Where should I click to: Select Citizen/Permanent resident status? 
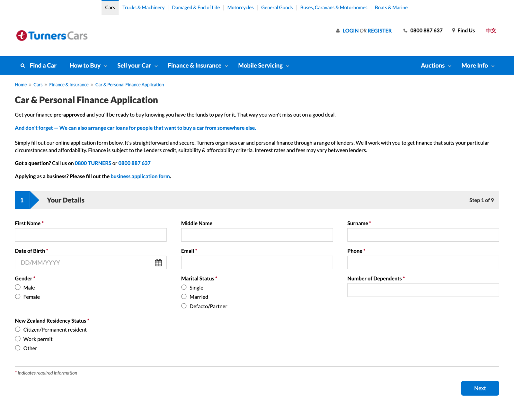[18, 329]
